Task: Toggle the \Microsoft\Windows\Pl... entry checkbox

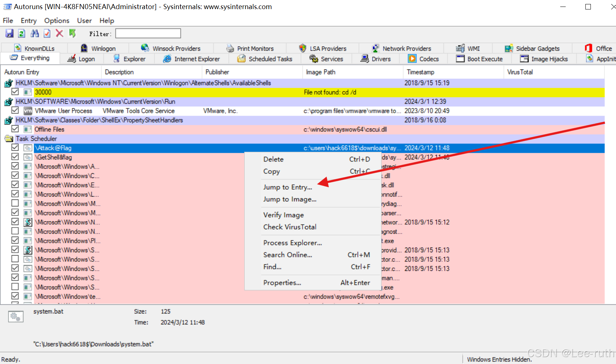Action: [x=15, y=240]
